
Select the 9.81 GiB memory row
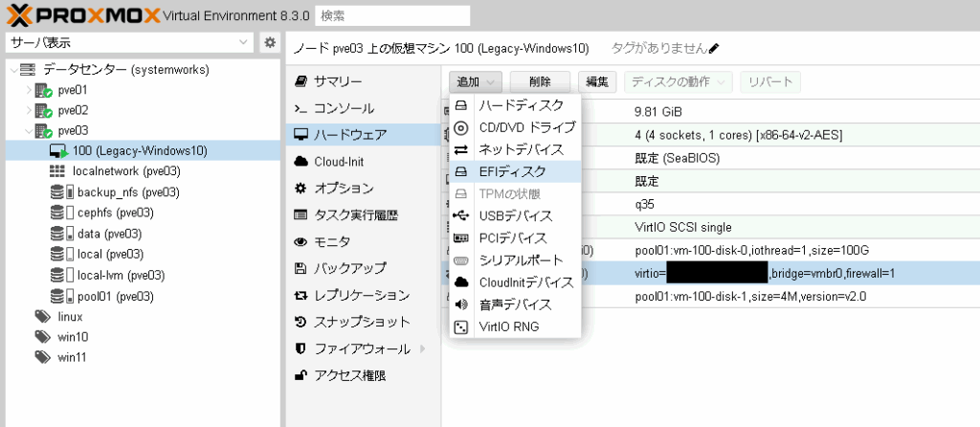(x=711, y=112)
